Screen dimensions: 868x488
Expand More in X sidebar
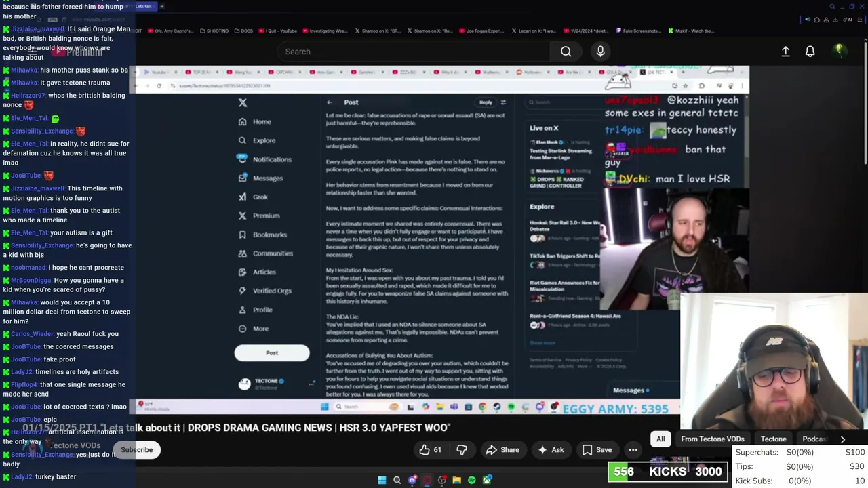coord(253,329)
